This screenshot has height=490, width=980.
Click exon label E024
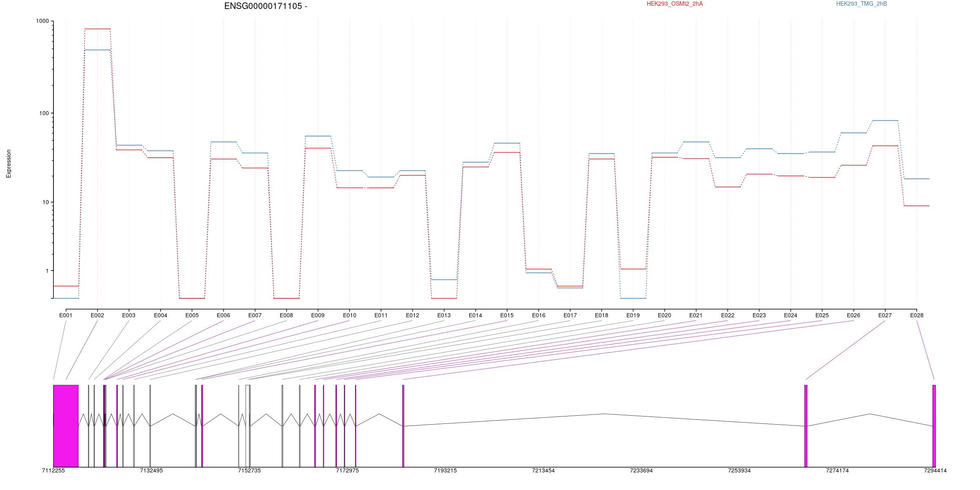tap(791, 315)
